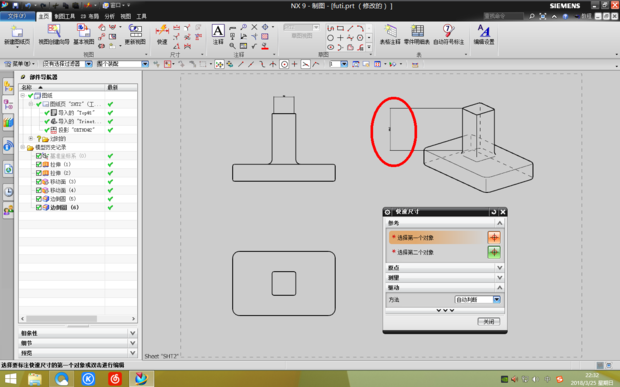
Task: Click the fullscreen toggle icon near search
Action: [543, 16]
